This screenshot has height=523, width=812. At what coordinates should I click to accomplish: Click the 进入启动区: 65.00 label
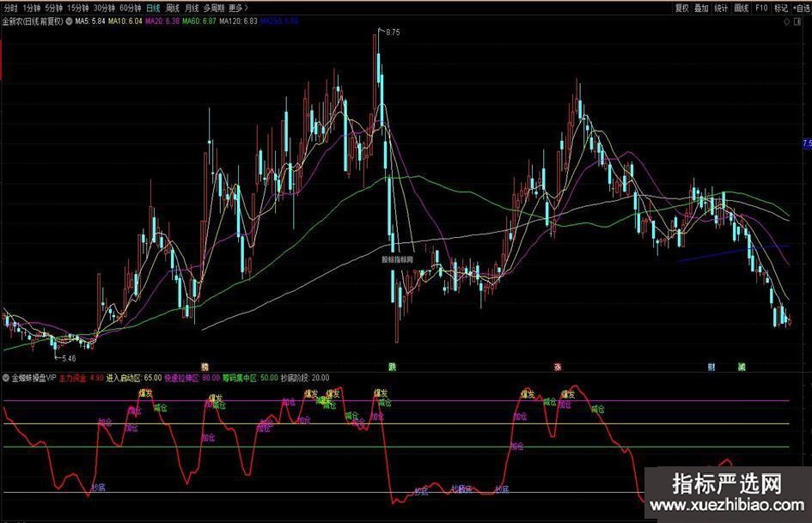click(x=134, y=378)
